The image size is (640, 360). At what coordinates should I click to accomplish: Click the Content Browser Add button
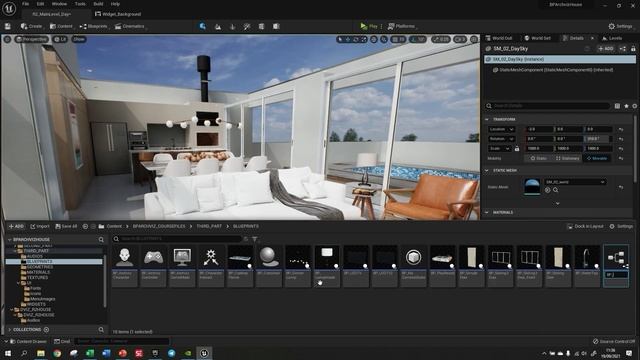pos(16,226)
